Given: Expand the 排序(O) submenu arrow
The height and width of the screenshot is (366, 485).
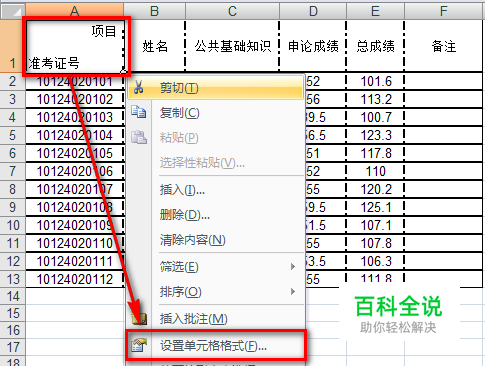Looking at the screenshot, I should tap(293, 292).
